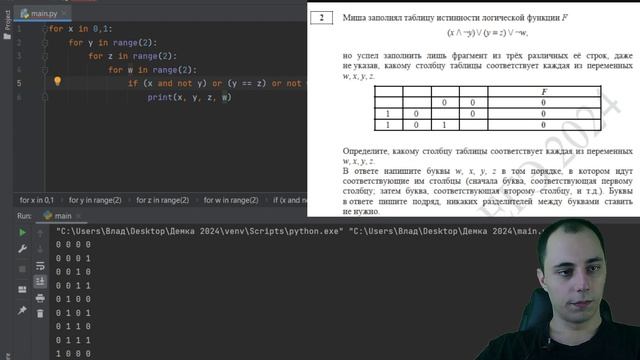The height and width of the screenshot is (360, 640).
Task: Click console output row '0 0 0 1'
Action: pyautogui.click(x=73, y=258)
